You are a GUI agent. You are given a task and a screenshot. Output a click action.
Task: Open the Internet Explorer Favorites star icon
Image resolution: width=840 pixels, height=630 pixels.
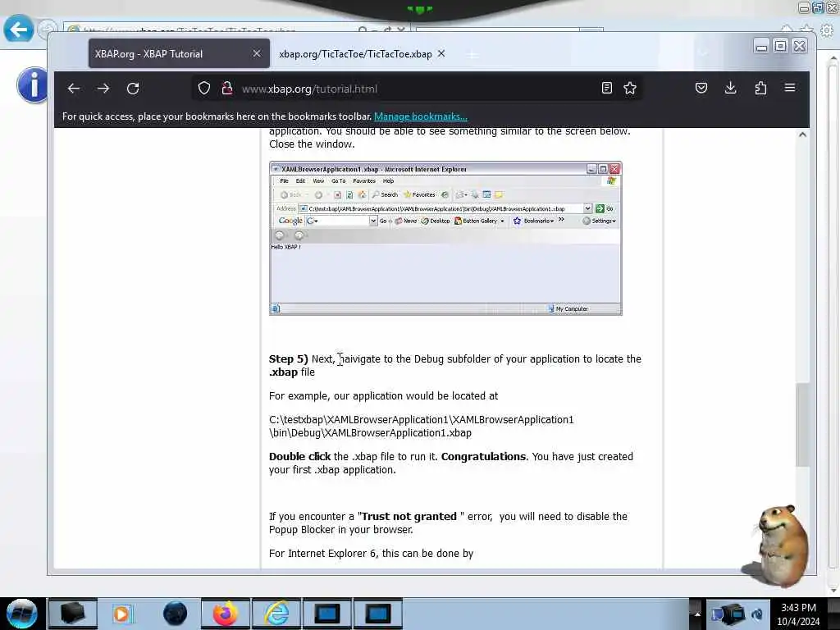806,30
